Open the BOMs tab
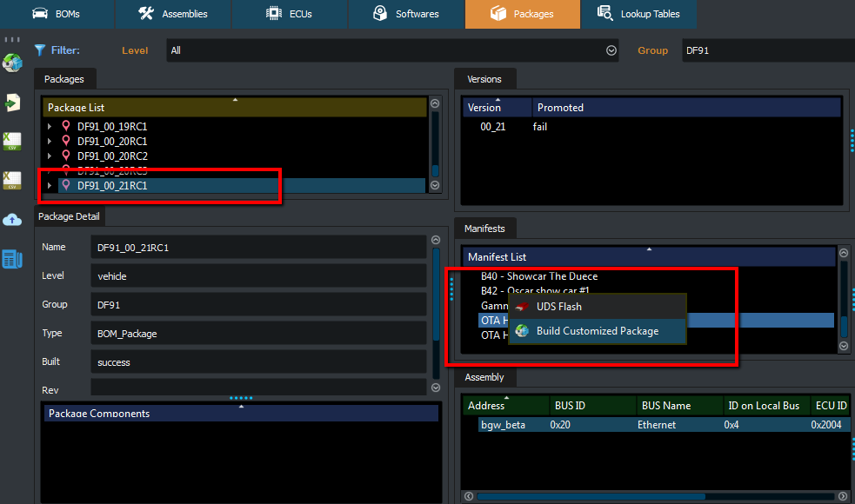Image resolution: width=855 pixels, height=504 pixels. 57,14
